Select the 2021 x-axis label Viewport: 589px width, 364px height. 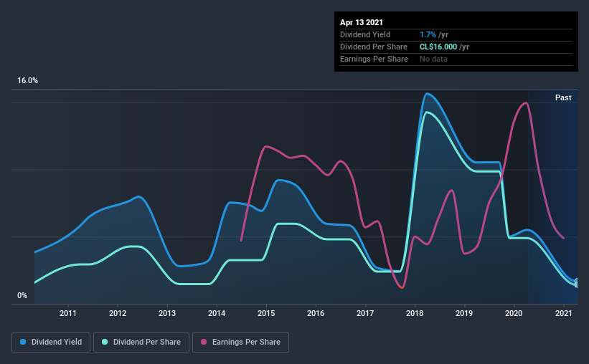coord(563,313)
